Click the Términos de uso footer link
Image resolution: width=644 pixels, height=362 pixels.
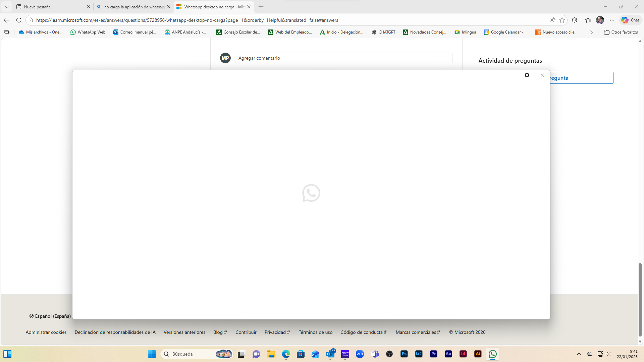point(315,332)
